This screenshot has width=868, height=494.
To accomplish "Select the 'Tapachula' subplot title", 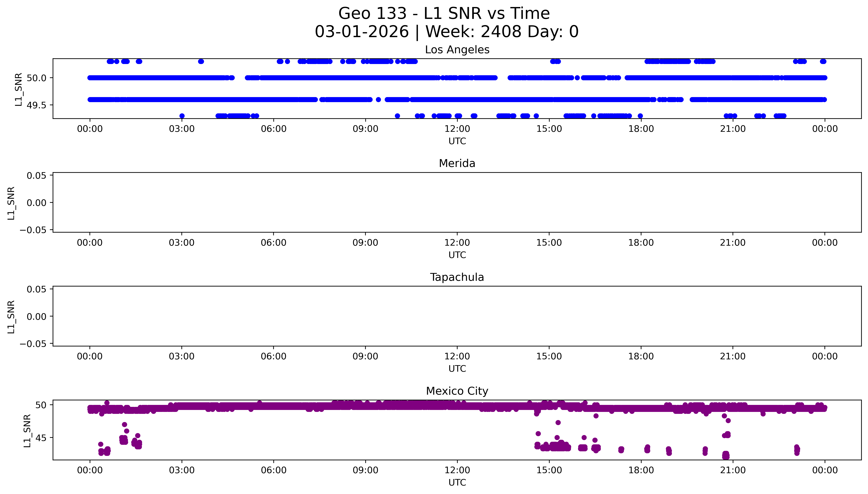I will click(x=457, y=277).
